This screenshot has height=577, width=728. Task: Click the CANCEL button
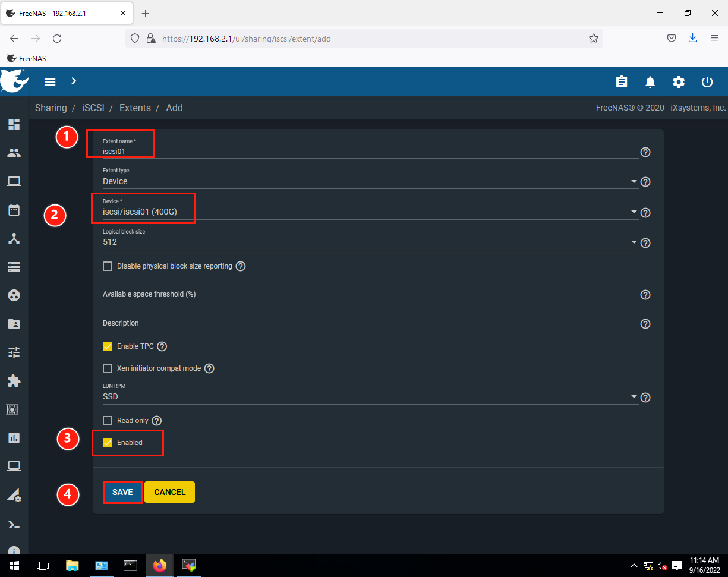170,492
